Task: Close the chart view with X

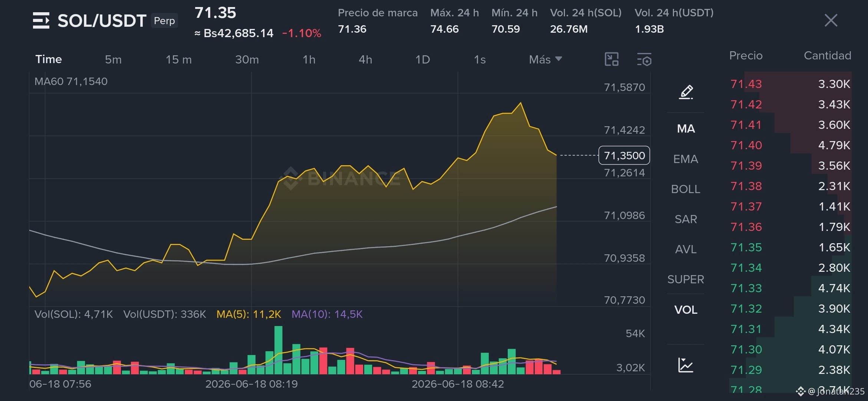Action: click(831, 20)
